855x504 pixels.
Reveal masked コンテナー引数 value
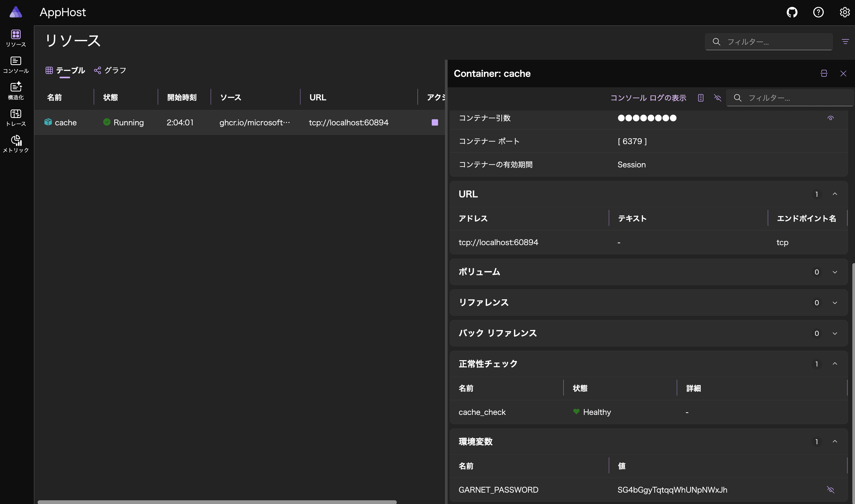(x=830, y=118)
